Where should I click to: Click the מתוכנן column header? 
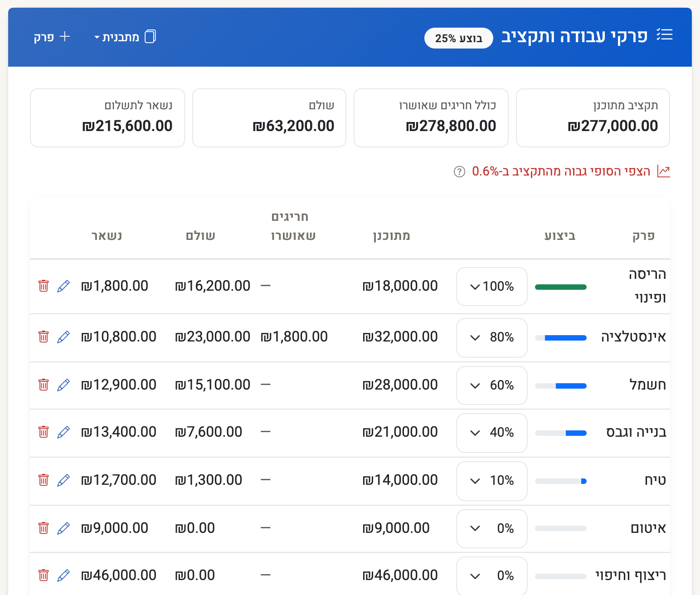(x=392, y=235)
